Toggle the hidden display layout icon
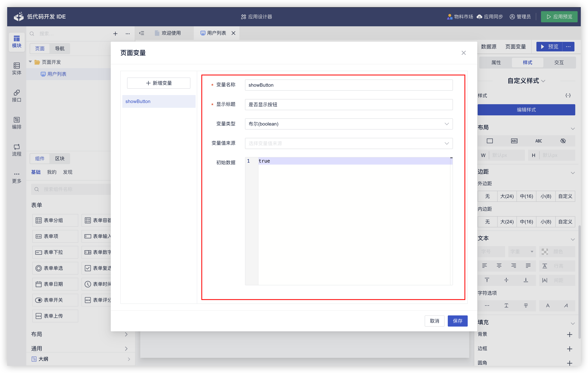 [563, 141]
